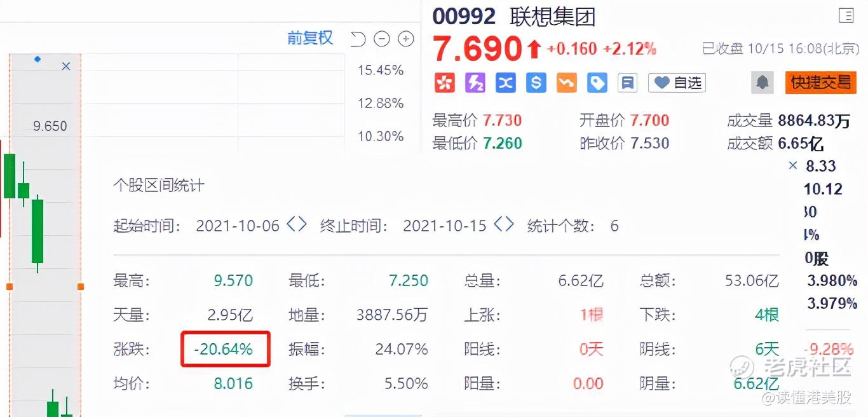Image resolution: width=868 pixels, height=417 pixels.
Task: Click the 地量 3887.56万 statistic
Action: click(x=392, y=315)
